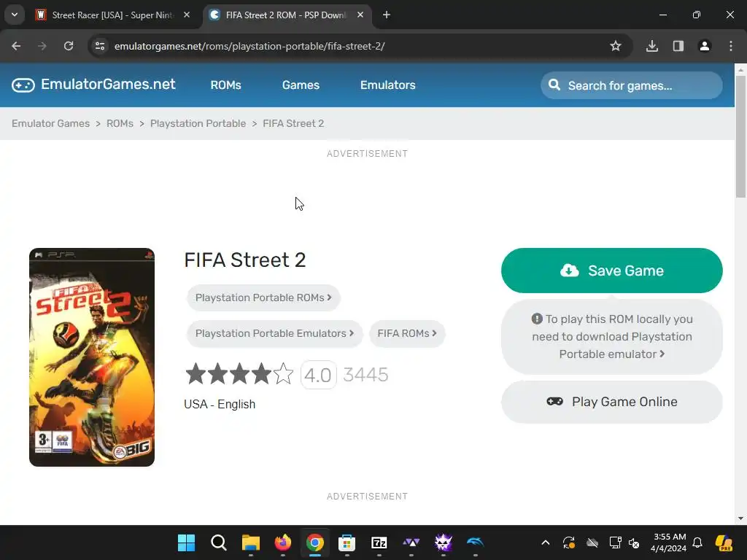Open 7-Zip from the taskbar
747x560 pixels.
pos(379,542)
